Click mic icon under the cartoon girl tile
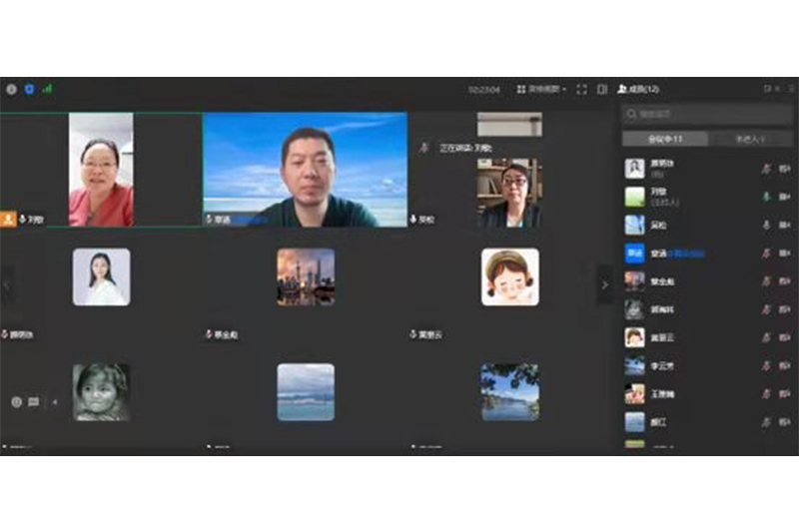This screenshot has height=532, width=799. [413, 334]
